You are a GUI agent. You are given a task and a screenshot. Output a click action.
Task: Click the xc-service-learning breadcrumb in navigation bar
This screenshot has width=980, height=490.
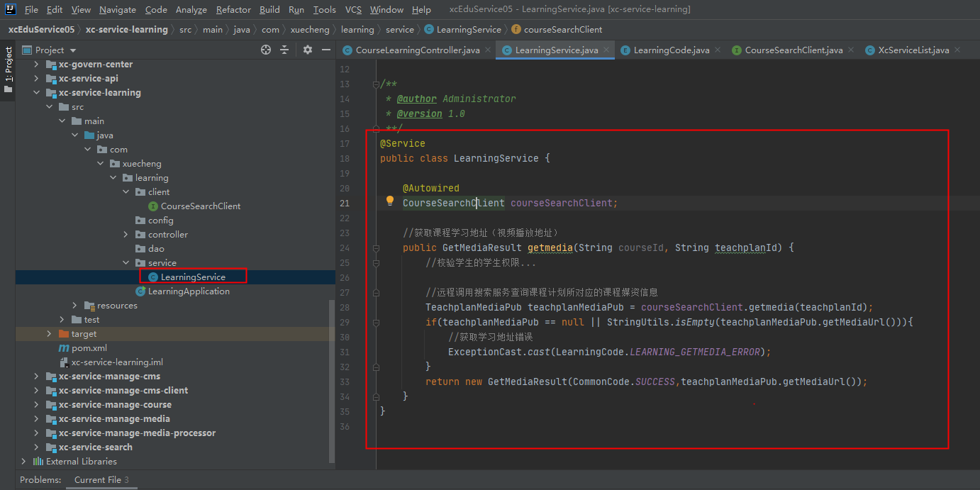126,30
